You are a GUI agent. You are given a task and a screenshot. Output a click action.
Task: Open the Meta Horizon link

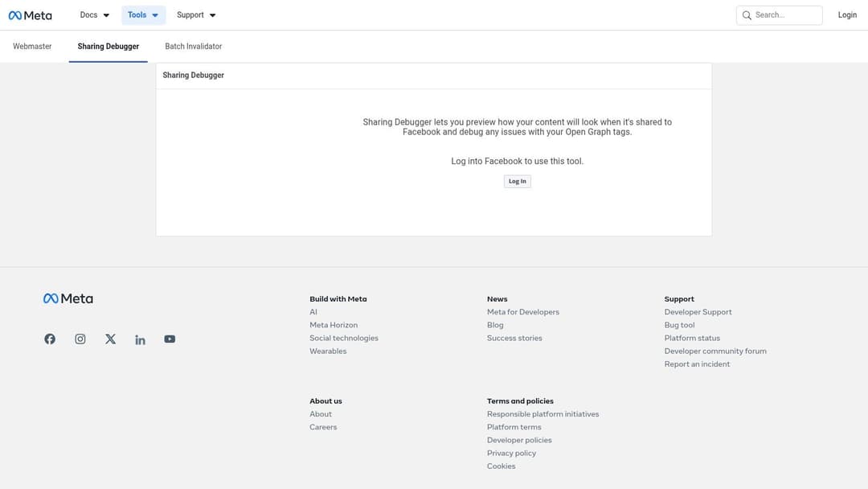[334, 325]
